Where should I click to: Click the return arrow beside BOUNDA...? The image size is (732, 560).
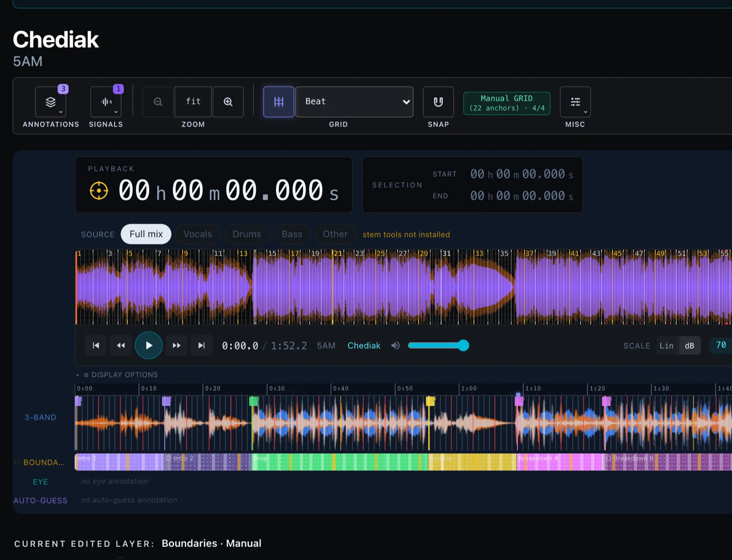[x=16, y=462]
